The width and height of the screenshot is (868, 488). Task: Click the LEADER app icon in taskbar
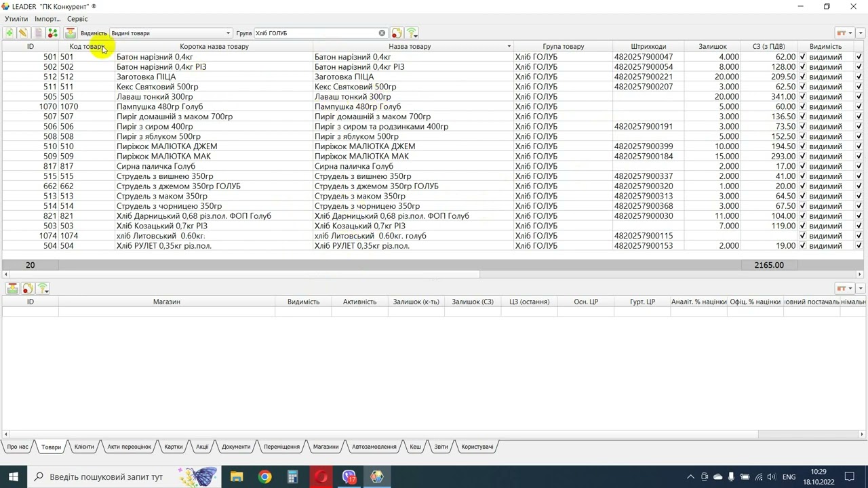click(377, 476)
